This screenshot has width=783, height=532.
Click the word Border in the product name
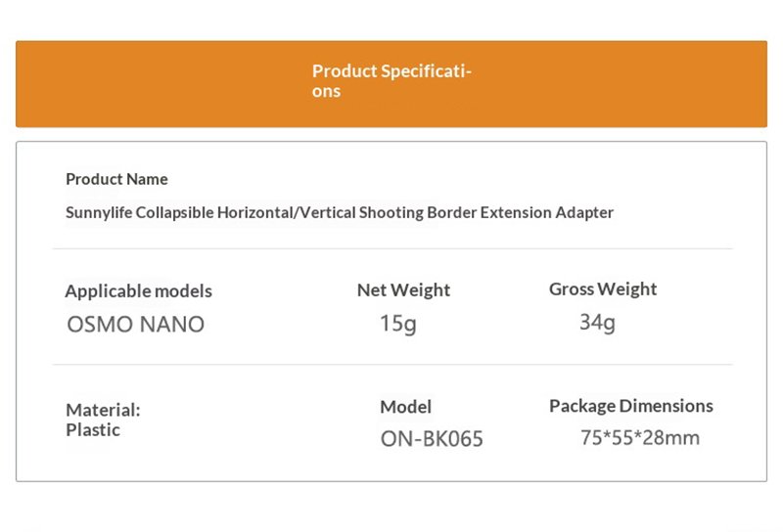451,212
